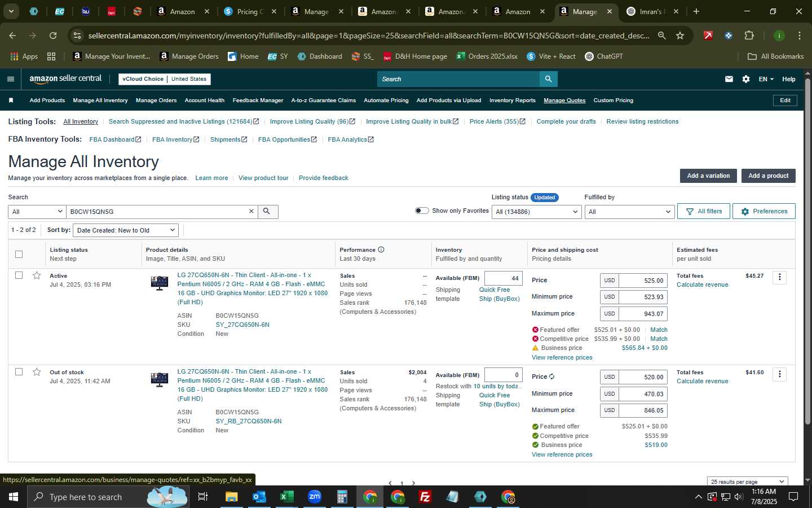Click the price field showing 525.00
812x508 pixels.
click(x=643, y=281)
